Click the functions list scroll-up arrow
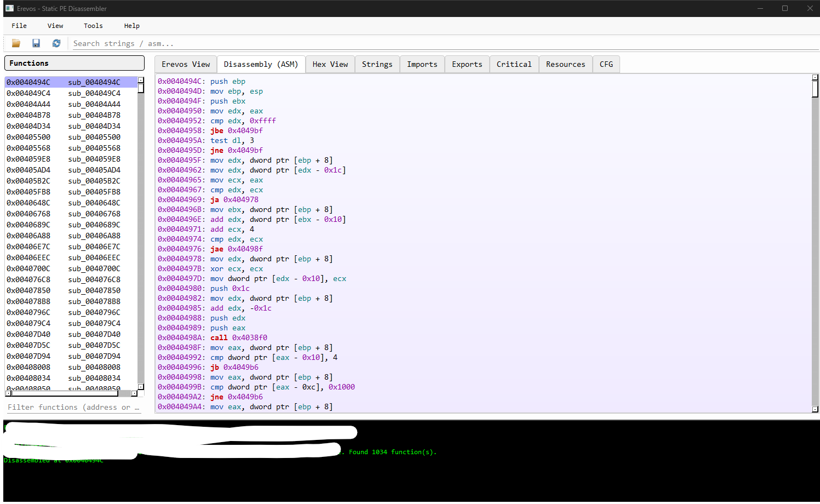This screenshot has height=504, width=820. point(141,80)
